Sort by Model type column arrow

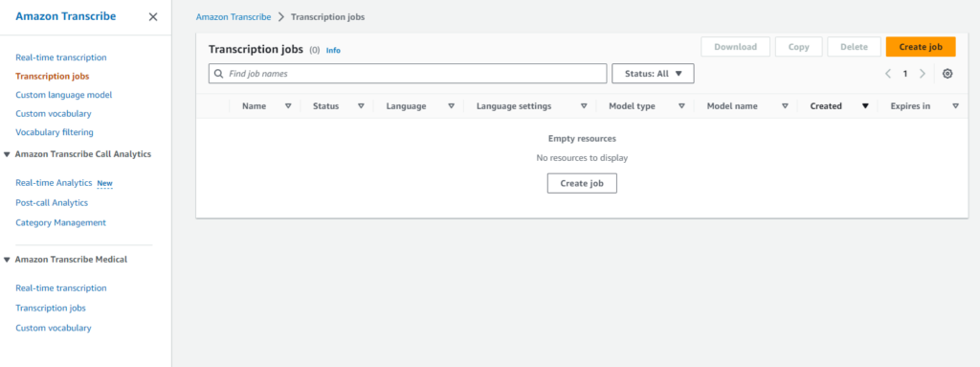point(681,106)
